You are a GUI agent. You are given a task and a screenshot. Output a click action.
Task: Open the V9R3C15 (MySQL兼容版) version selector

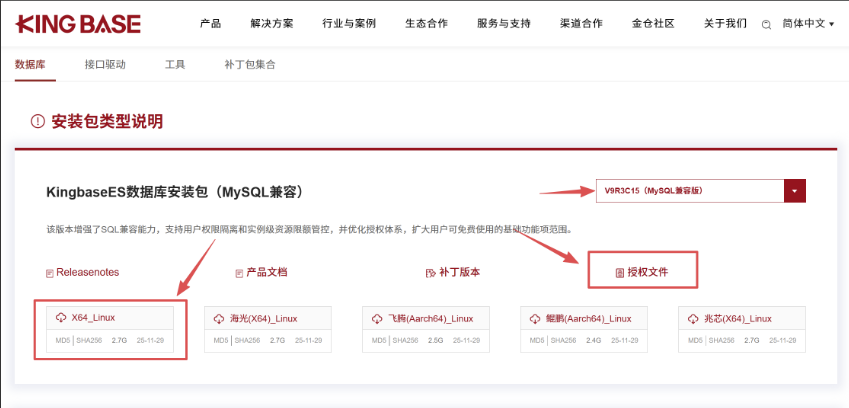coord(701,191)
